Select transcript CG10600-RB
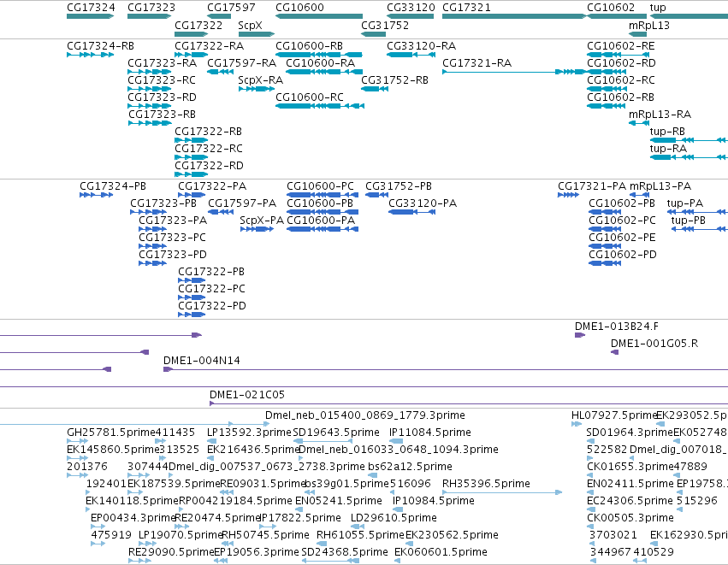This screenshot has height=565, width=728. coord(309,46)
